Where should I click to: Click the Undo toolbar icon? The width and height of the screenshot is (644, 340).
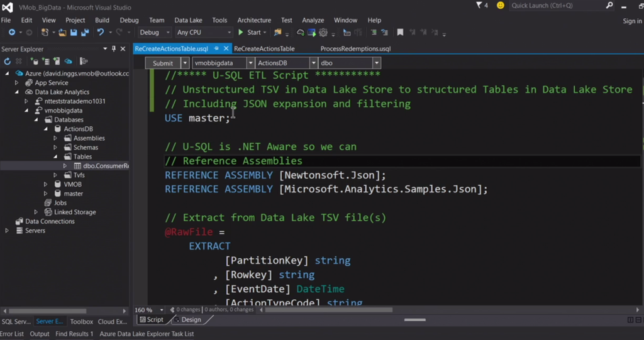[100, 33]
